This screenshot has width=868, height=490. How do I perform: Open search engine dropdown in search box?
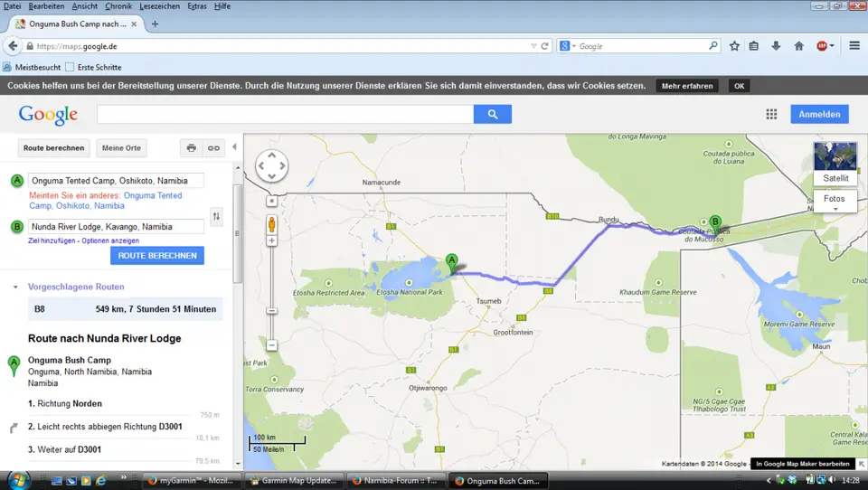pos(574,46)
